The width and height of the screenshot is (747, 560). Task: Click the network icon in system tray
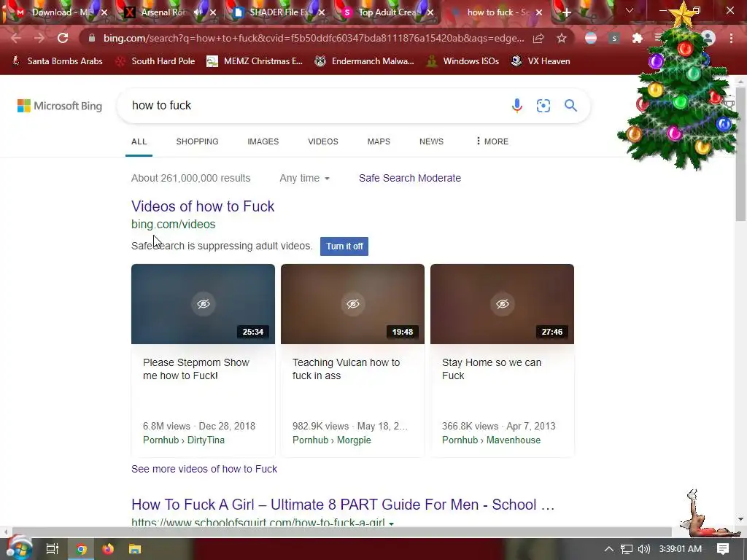click(x=627, y=549)
